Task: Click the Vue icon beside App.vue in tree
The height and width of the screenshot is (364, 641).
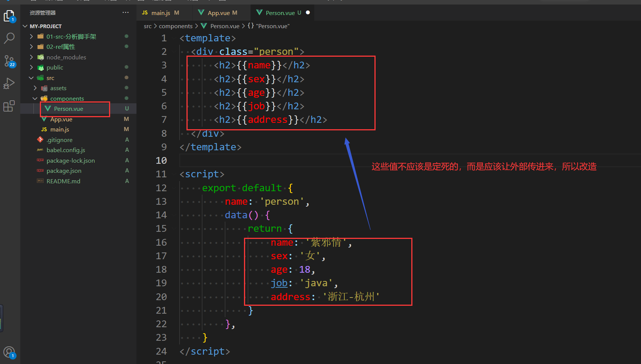Action: pos(44,119)
